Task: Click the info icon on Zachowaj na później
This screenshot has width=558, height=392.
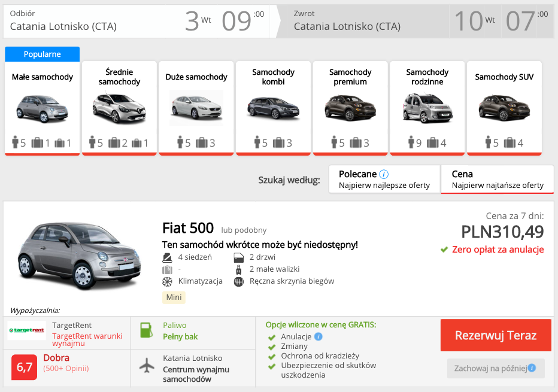Action: pos(532,368)
